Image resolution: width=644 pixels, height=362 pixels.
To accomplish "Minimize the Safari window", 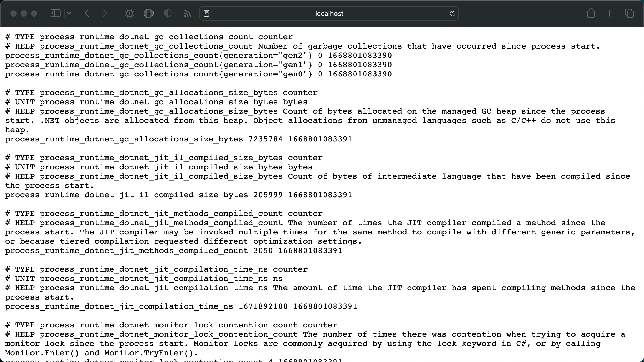I will 24,13.
